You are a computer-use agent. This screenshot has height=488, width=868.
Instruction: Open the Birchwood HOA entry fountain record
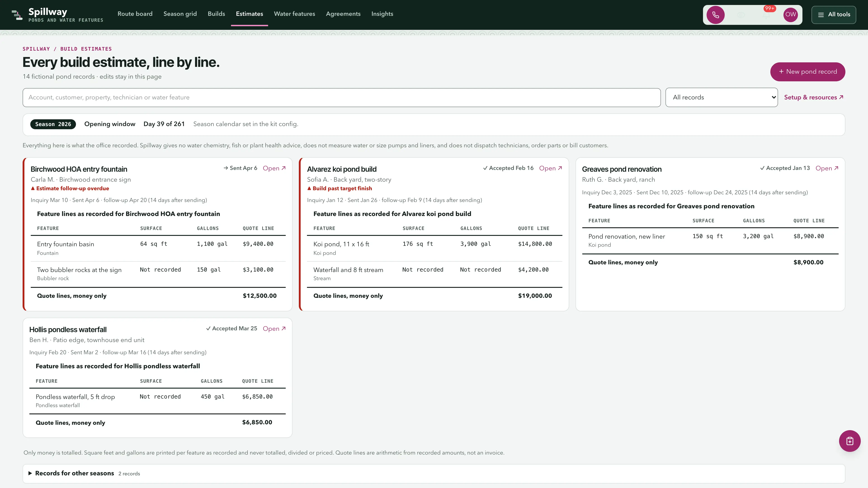[274, 168]
